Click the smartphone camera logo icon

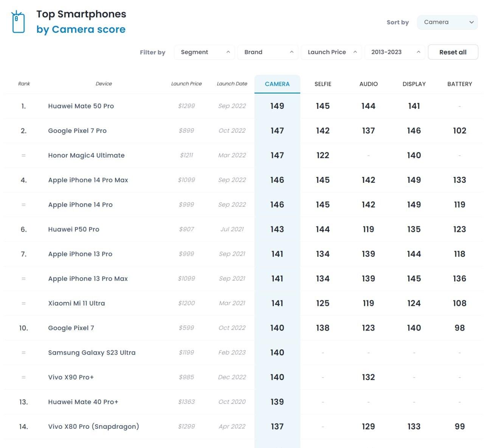point(18,22)
